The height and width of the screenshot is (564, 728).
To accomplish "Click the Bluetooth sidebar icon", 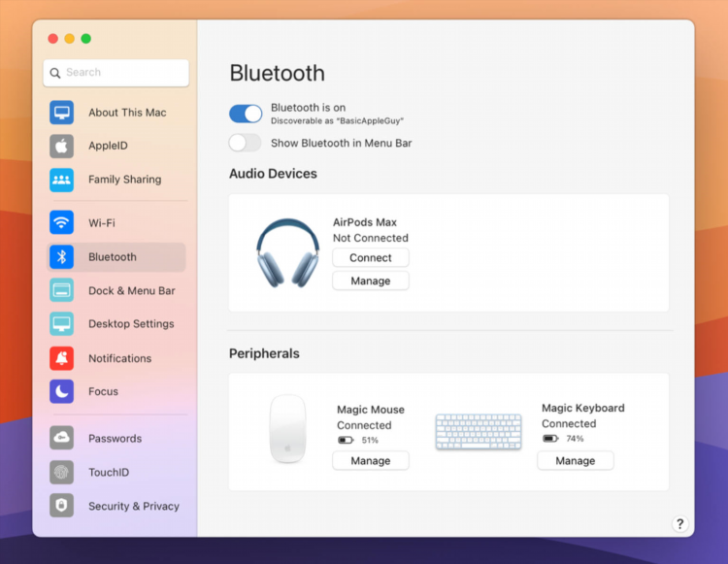I will [61, 256].
